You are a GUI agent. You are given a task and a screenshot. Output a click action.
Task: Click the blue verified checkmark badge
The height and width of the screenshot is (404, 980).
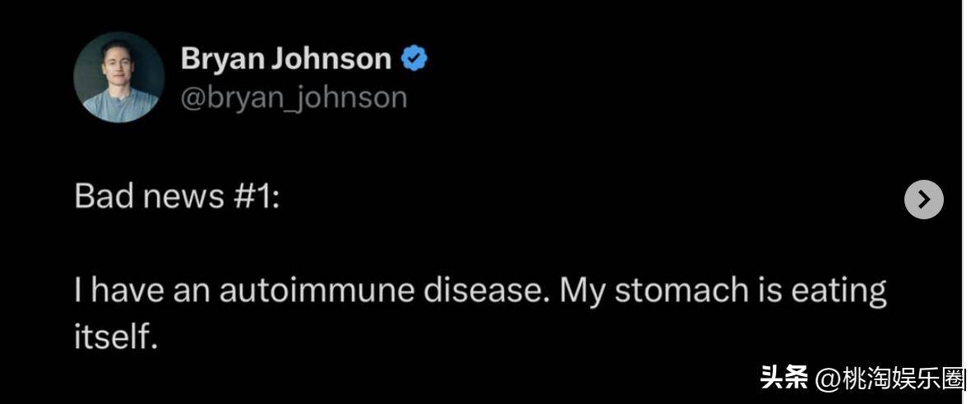[414, 58]
